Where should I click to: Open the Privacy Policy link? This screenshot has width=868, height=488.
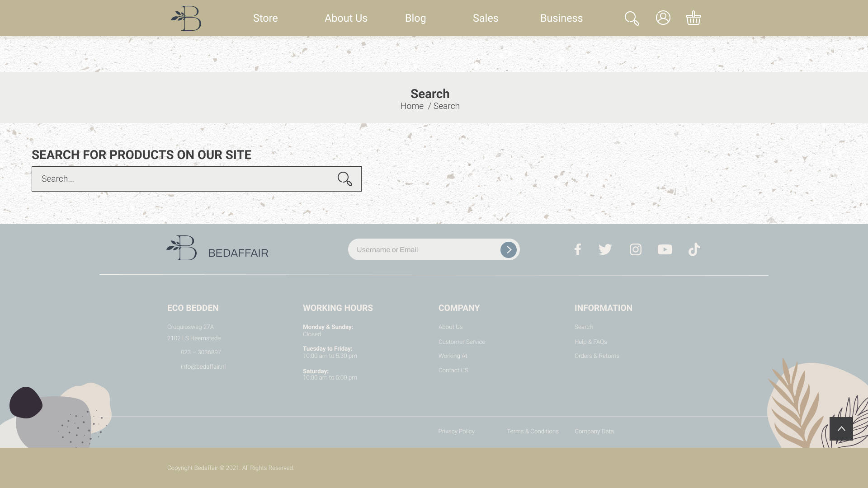click(456, 432)
